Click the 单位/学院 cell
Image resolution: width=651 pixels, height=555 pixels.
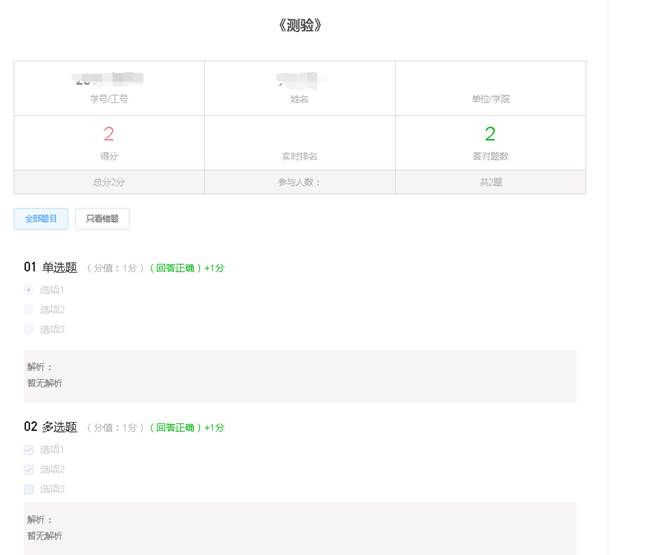click(x=490, y=99)
